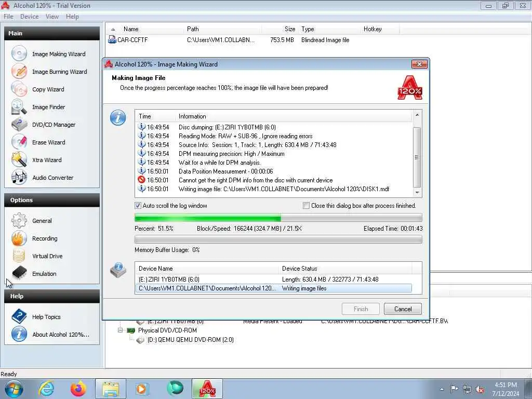Image resolution: width=532 pixels, height=399 pixels.
Task: Click log entry 'Cannot get the right DPM info'
Action: click(256, 180)
